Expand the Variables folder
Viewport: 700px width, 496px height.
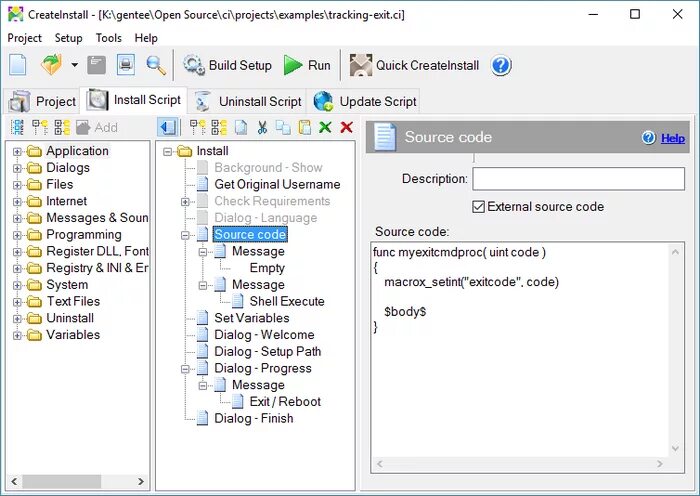(x=17, y=335)
